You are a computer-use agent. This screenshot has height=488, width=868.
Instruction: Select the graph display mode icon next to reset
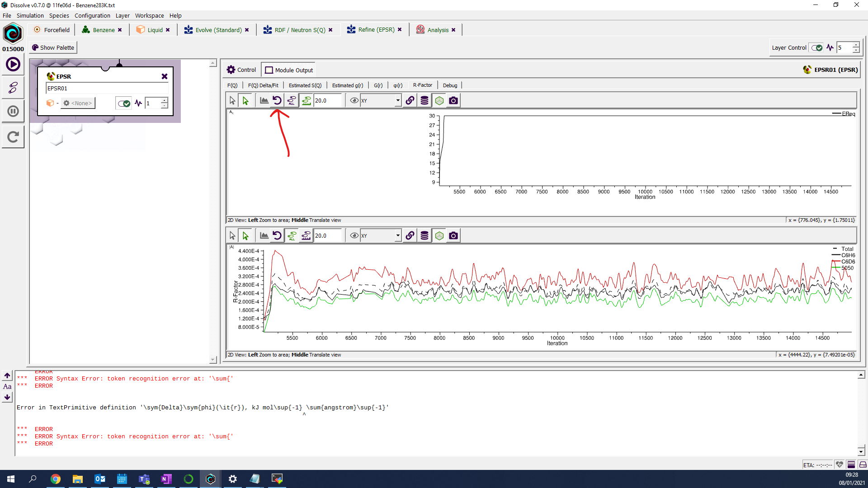coord(264,100)
